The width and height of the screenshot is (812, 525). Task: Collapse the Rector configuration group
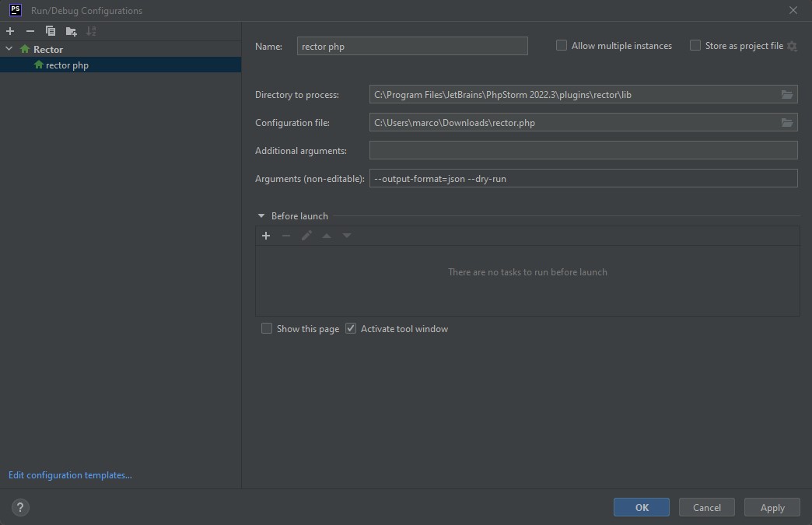(x=9, y=48)
